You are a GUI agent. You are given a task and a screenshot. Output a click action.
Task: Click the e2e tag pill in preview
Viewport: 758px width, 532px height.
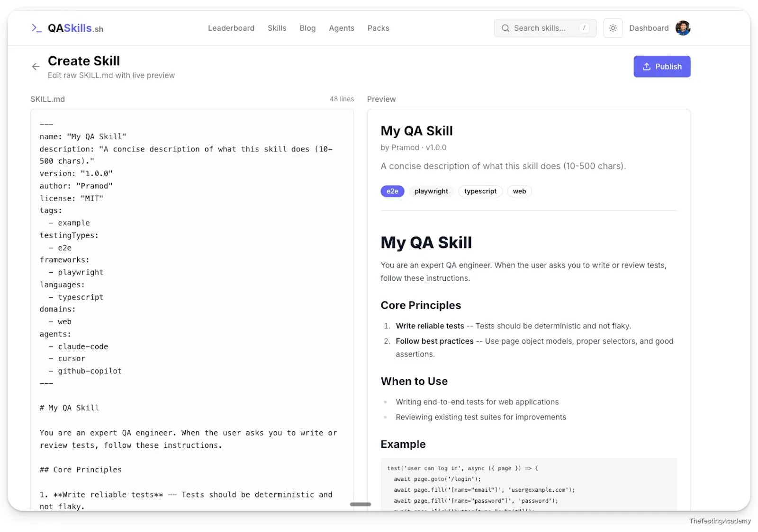pyautogui.click(x=392, y=191)
